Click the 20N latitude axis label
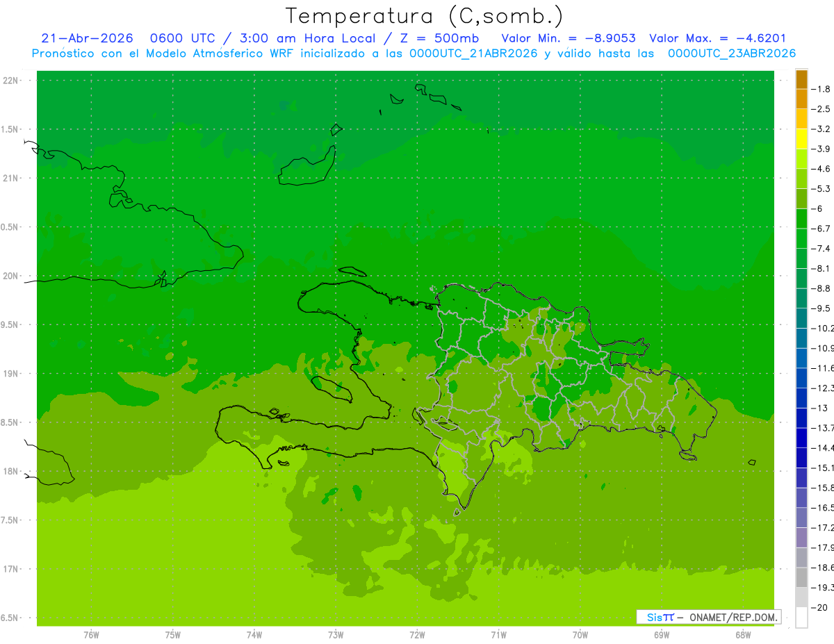The width and height of the screenshot is (834, 644). tap(12, 276)
